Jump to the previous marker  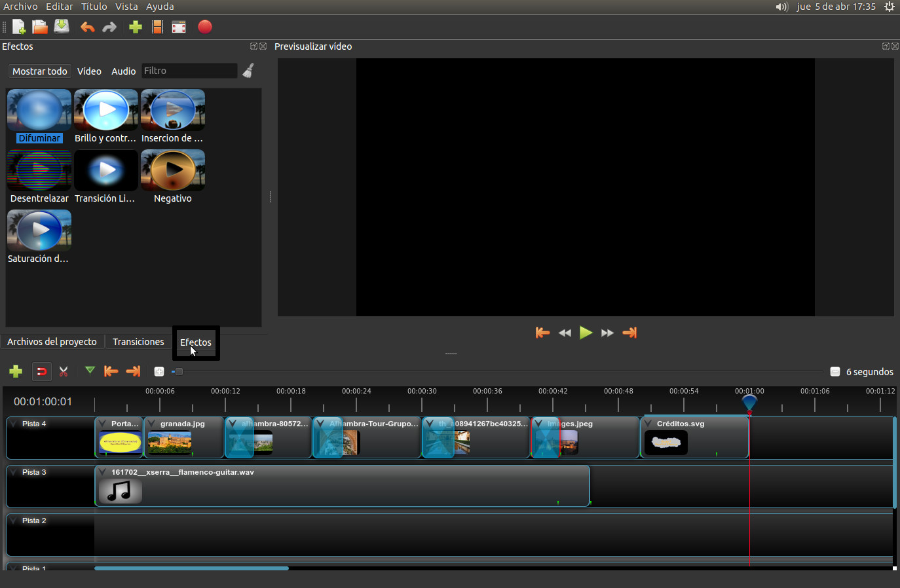(x=111, y=371)
